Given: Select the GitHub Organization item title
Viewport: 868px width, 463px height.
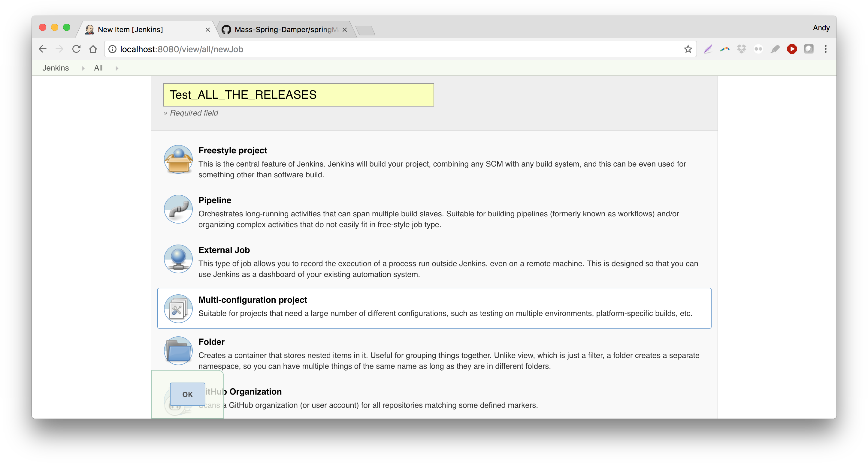Looking at the screenshot, I should [x=255, y=392].
